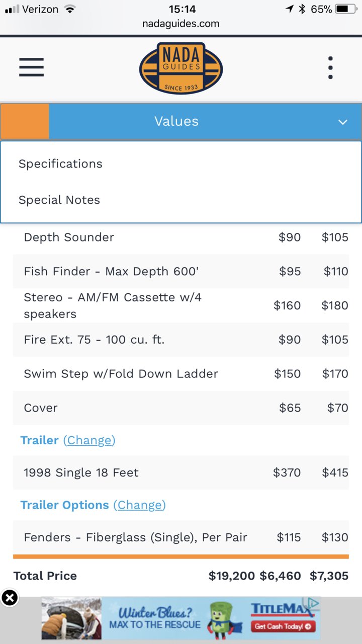The width and height of the screenshot is (362, 644).
Task: Tap the Fish Finder Max Depth row
Action: coord(181,271)
